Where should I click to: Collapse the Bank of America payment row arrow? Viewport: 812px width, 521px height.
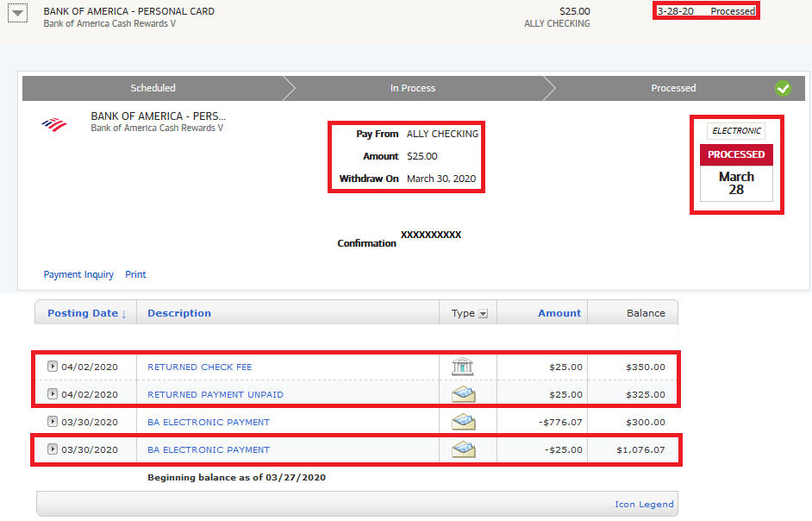coord(17,13)
